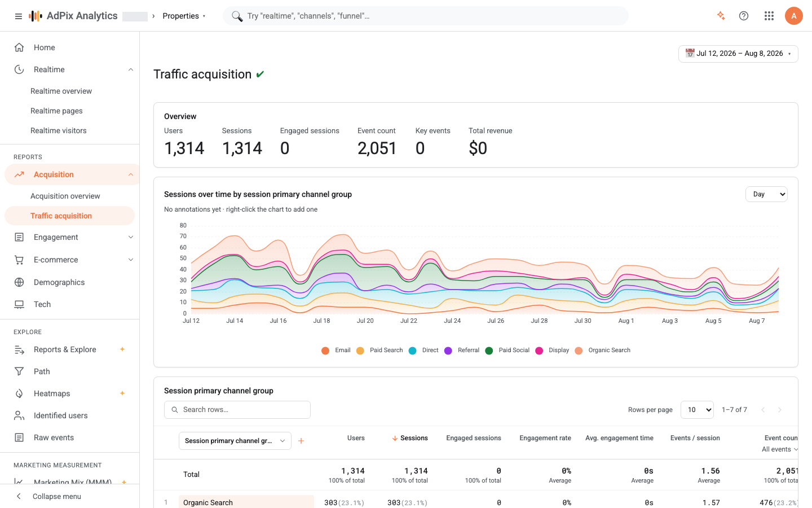Click the E-commerce cart icon
The width and height of the screenshot is (812, 508).
(x=19, y=260)
